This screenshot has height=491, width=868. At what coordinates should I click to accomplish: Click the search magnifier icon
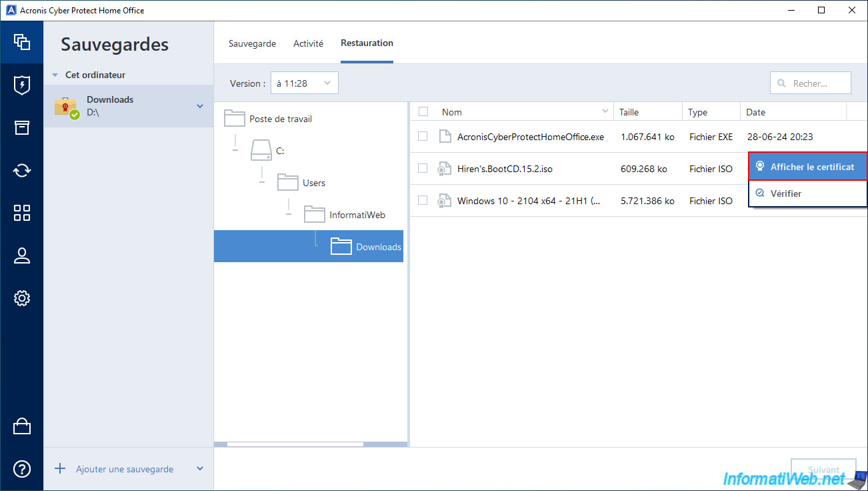pyautogui.click(x=781, y=83)
